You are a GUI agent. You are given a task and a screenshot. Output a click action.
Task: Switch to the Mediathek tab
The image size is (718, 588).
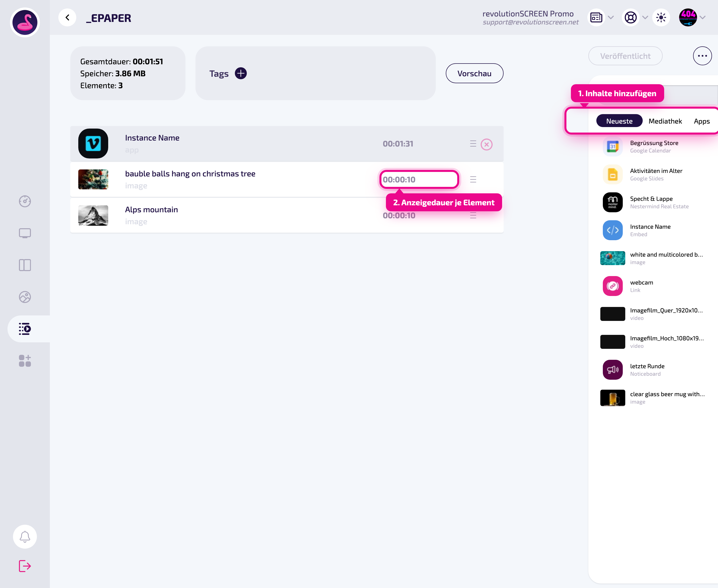pos(665,121)
